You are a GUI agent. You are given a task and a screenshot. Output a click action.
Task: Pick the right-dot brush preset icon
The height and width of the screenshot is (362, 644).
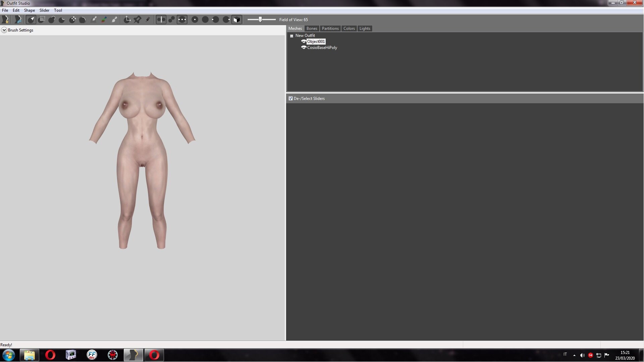[x=226, y=19]
